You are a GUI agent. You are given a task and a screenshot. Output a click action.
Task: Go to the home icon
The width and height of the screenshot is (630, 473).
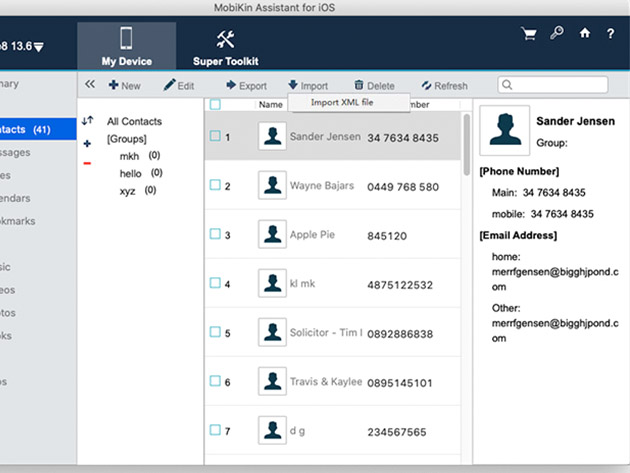coord(585,33)
